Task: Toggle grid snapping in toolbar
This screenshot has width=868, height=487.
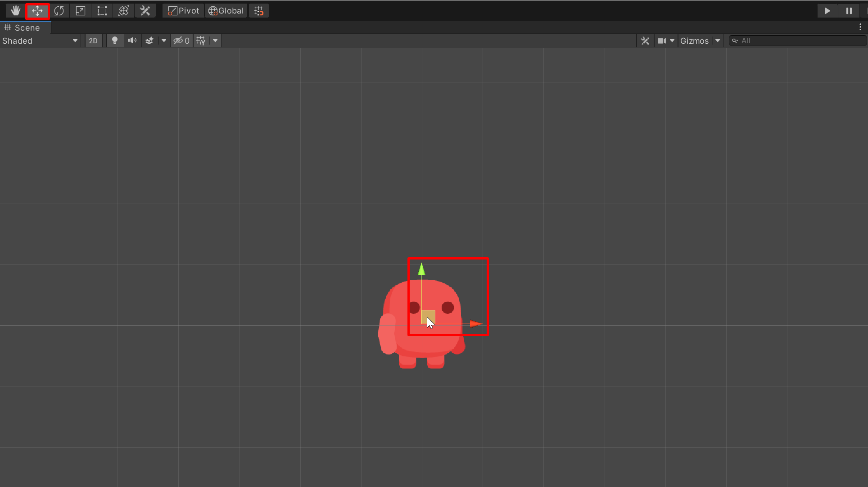Action: [259, 11]
